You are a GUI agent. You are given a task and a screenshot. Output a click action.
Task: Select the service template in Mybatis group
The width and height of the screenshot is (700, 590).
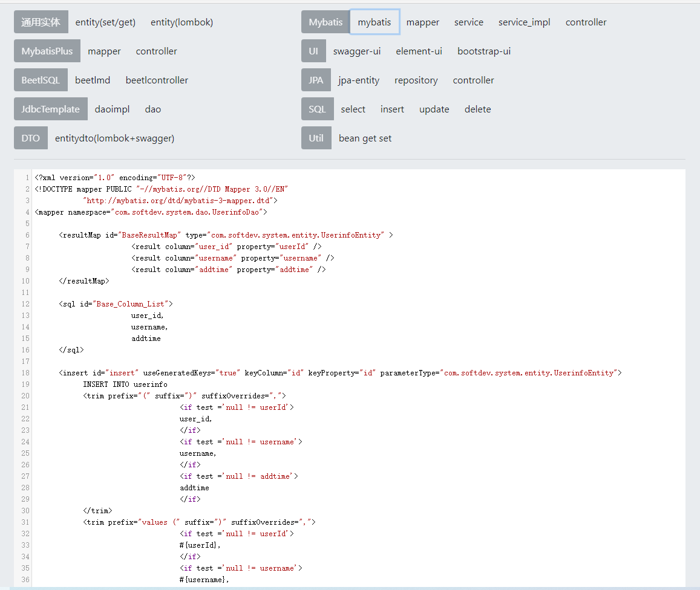tap(468, 22)
